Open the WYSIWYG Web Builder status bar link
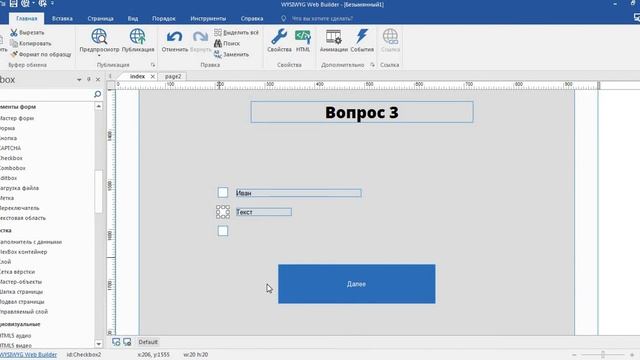Screen dimensions: 640x360 point(29,355)
